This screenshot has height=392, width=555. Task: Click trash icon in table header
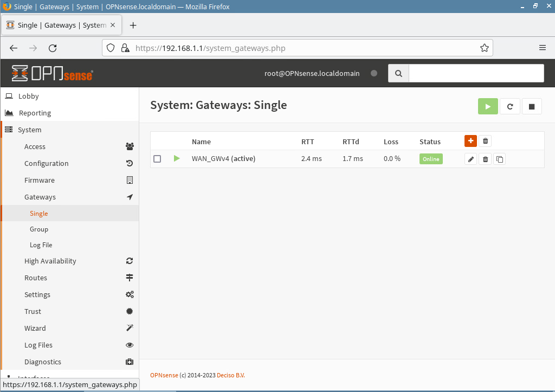tap(485, 141)
